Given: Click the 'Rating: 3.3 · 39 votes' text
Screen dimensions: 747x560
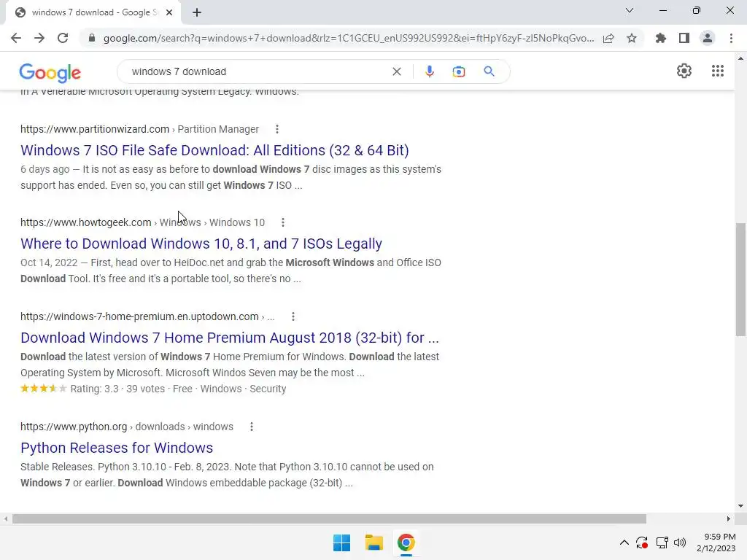Looking at the screenshot, I should pyautogui.click(x=117, y=389).
